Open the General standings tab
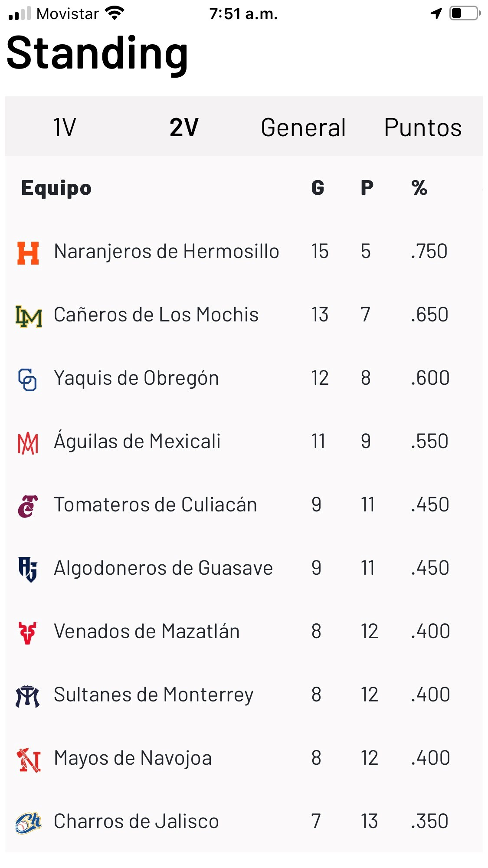 tap(303, 128)
